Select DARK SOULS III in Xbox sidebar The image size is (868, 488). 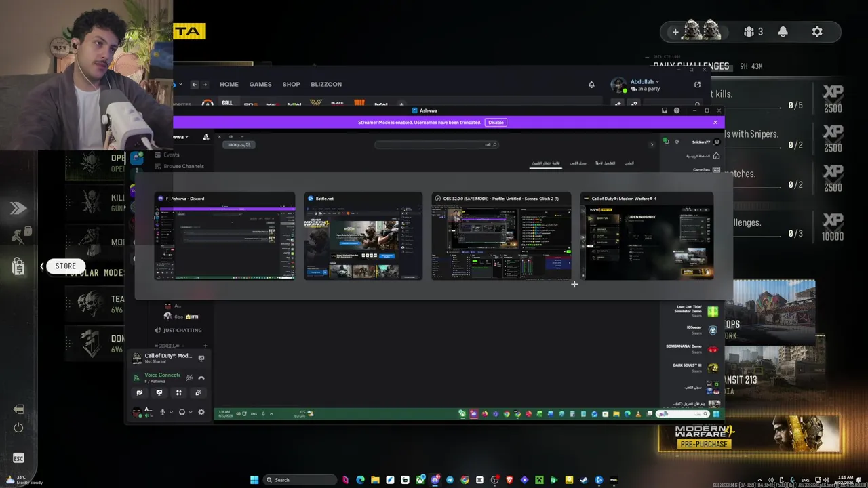696,367
